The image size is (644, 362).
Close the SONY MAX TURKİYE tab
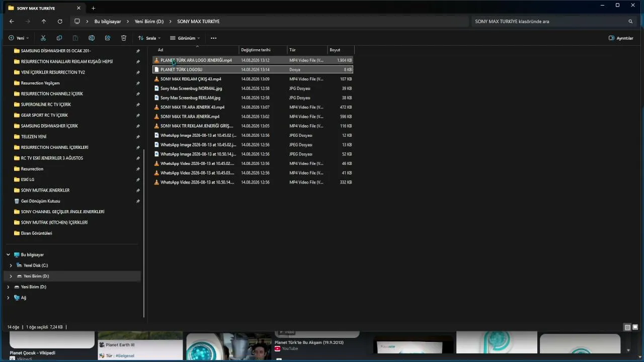click(78, 8)
